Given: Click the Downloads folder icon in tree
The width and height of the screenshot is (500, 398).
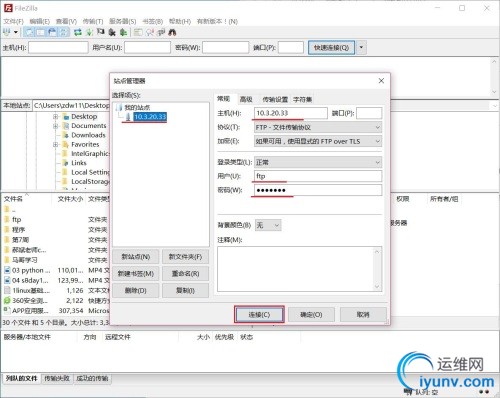Looking at the screenshot, I should point(66,135).
